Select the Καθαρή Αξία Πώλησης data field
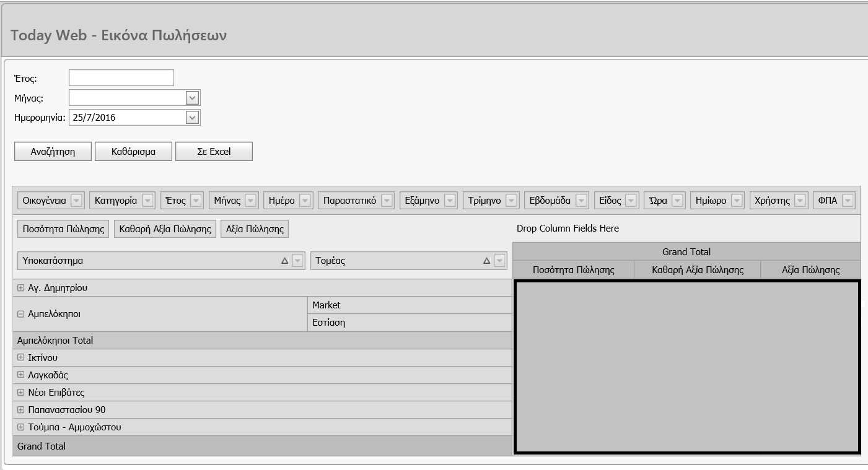Screen dimensions: 868x470 point(165,229)
